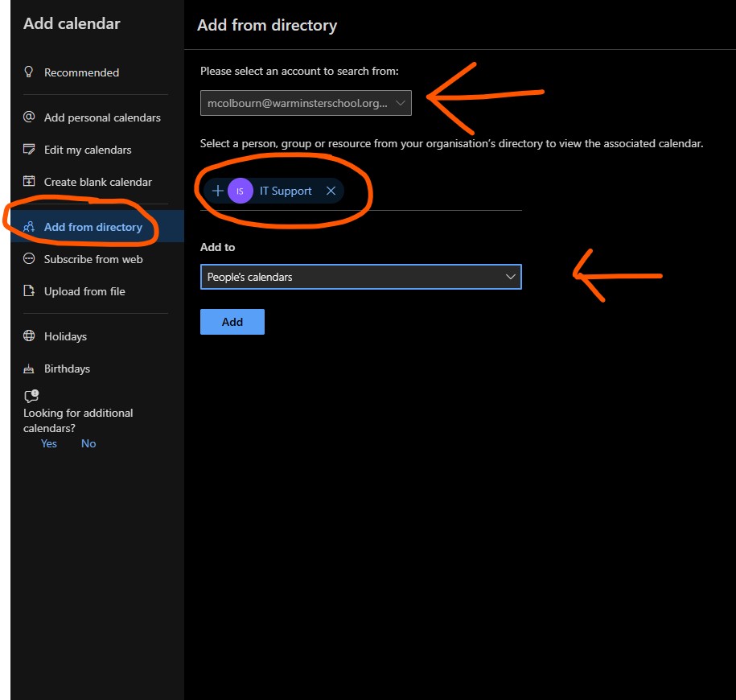This screenshot has height=700, width=736.
Task: Click the IS avatar of IT Support
Action: [240, 191]
